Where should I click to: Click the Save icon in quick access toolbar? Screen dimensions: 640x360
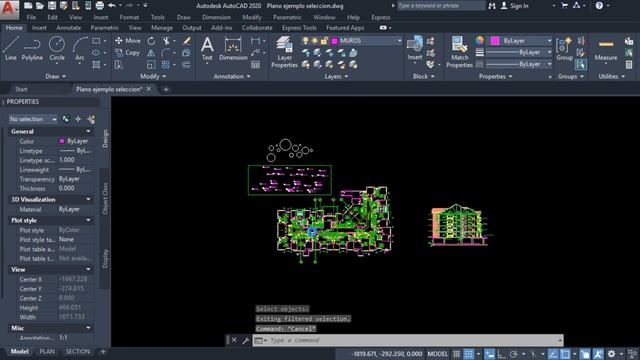[52, 6]
